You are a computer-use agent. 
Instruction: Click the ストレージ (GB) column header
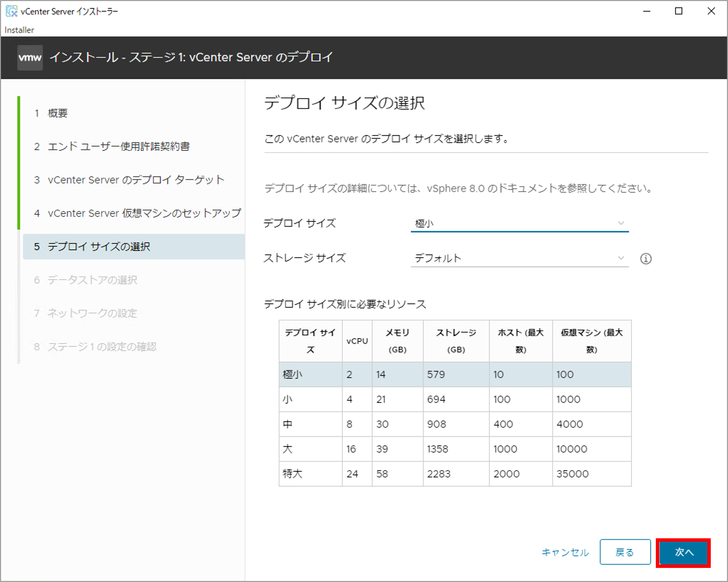click(456, 341)
